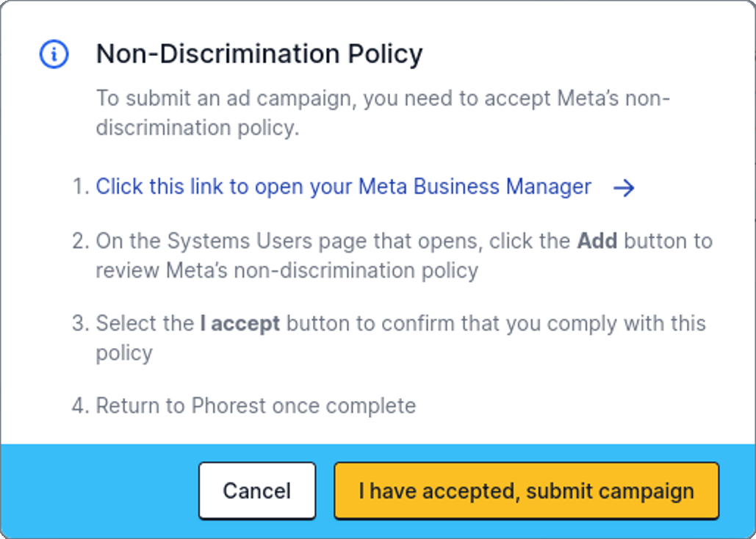This screenshot has height=539, width=756.
Task: Click the 'To submit an ad campaign' description text
Action: pos(383,113)
